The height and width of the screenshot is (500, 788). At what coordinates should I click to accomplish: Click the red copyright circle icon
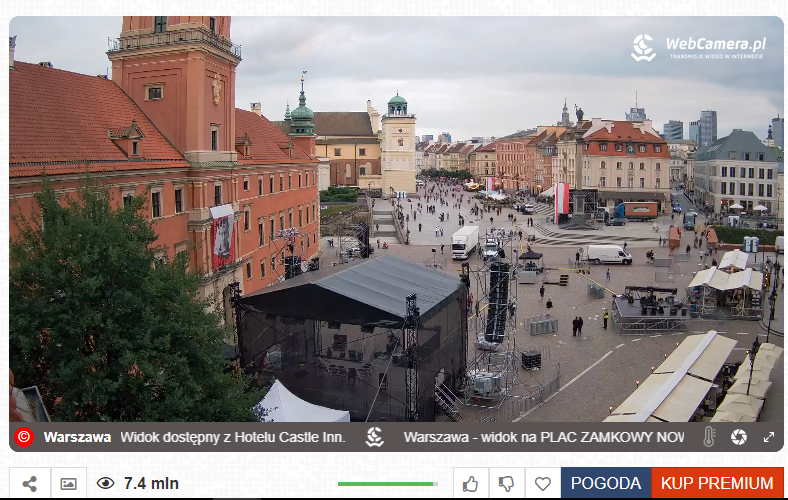click(x=24, y=437)
